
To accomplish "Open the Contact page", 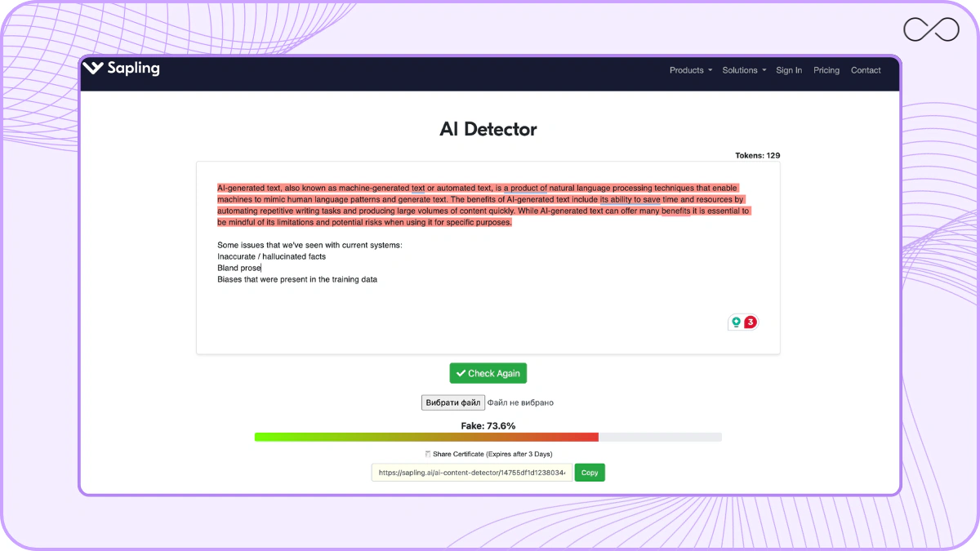I will (866, 70).
